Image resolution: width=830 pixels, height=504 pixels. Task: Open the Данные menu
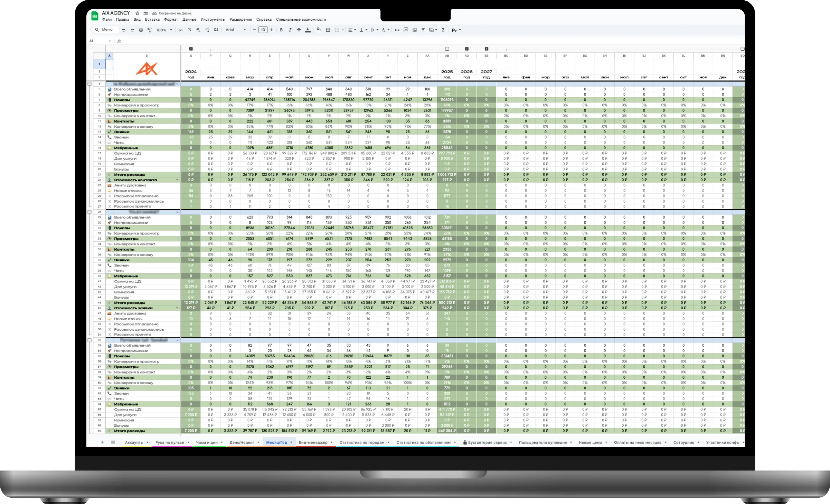pos(189,20)
